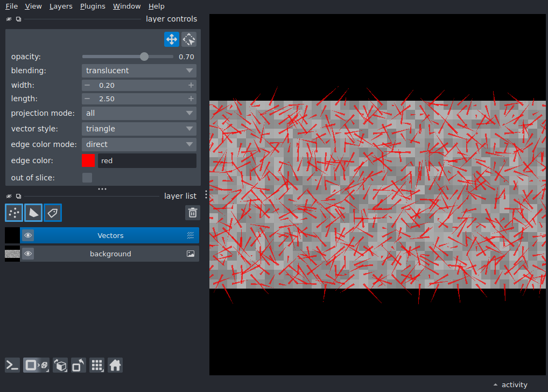The image size is (548, 392).
Task: Open the Layers menu
Action: (x=61, y=6)
